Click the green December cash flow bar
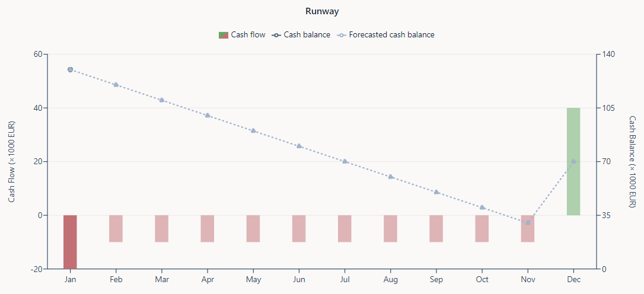This screenshot has width=644, height=294. pyautogui.click(x=573, y=161)
